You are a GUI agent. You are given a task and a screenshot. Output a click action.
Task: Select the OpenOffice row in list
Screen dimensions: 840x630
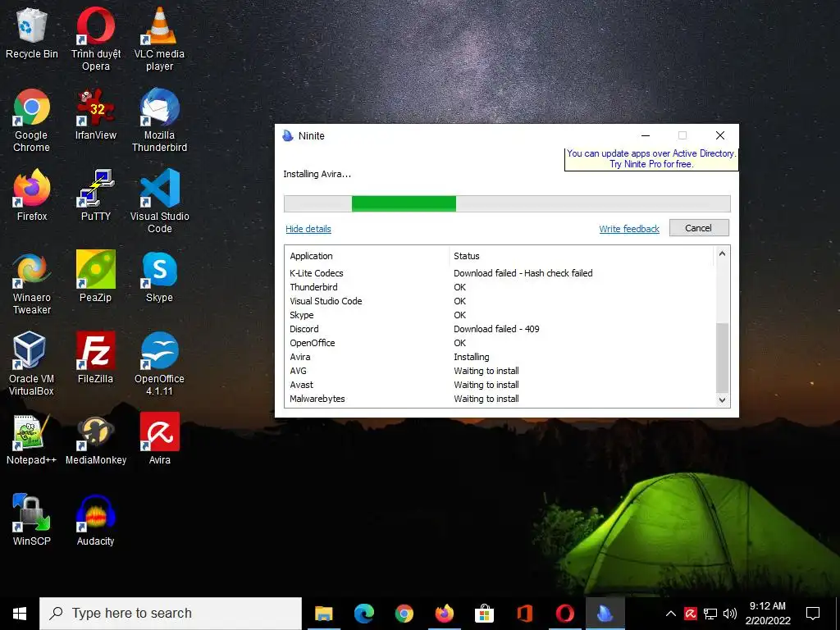(500, 343)
